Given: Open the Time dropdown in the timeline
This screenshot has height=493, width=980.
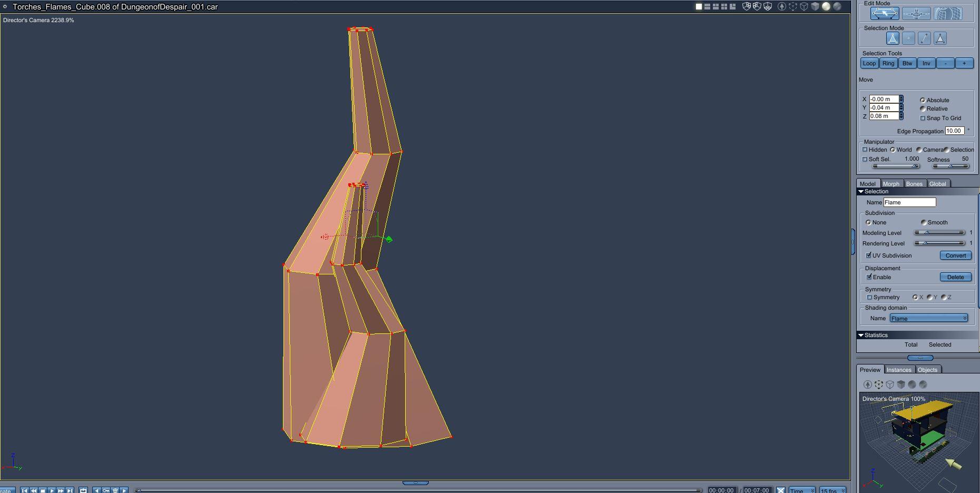Looking at the screenshot, I should point(802,490).
